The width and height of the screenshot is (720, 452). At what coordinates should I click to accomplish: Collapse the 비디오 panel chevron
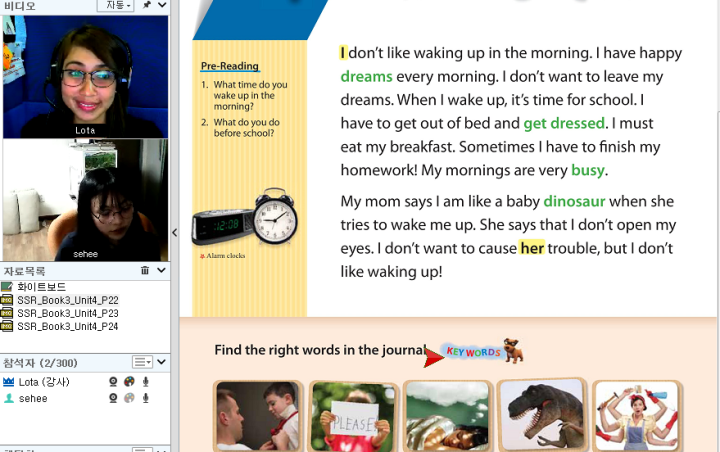click(162, 5)
